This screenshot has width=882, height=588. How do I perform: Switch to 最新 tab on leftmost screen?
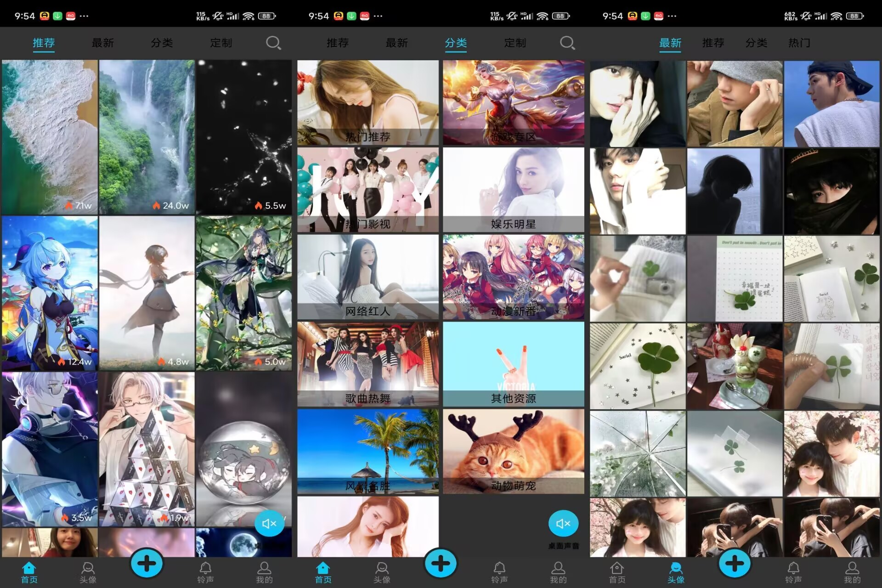102,43
